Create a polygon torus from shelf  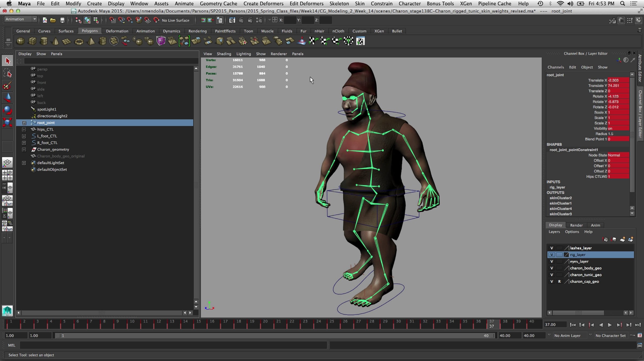79,42
